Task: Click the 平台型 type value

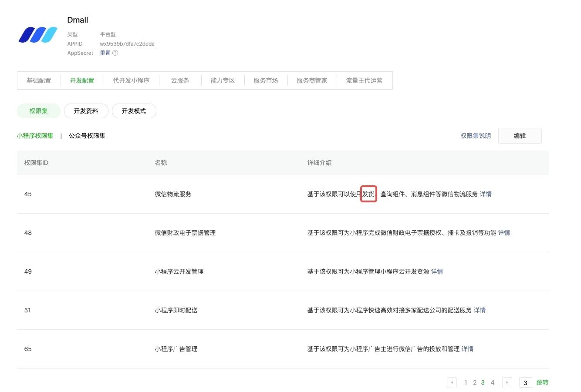Action: pos(108,34)
